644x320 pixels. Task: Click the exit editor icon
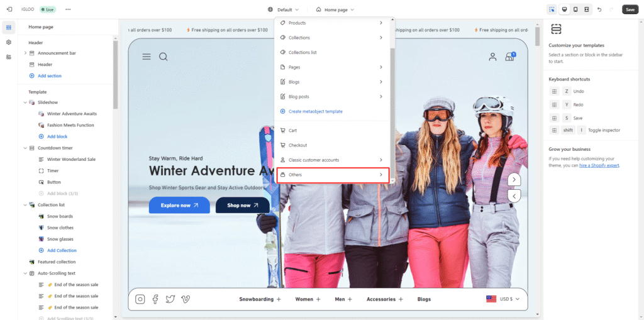pyautogui.click(x=9, y=9)
